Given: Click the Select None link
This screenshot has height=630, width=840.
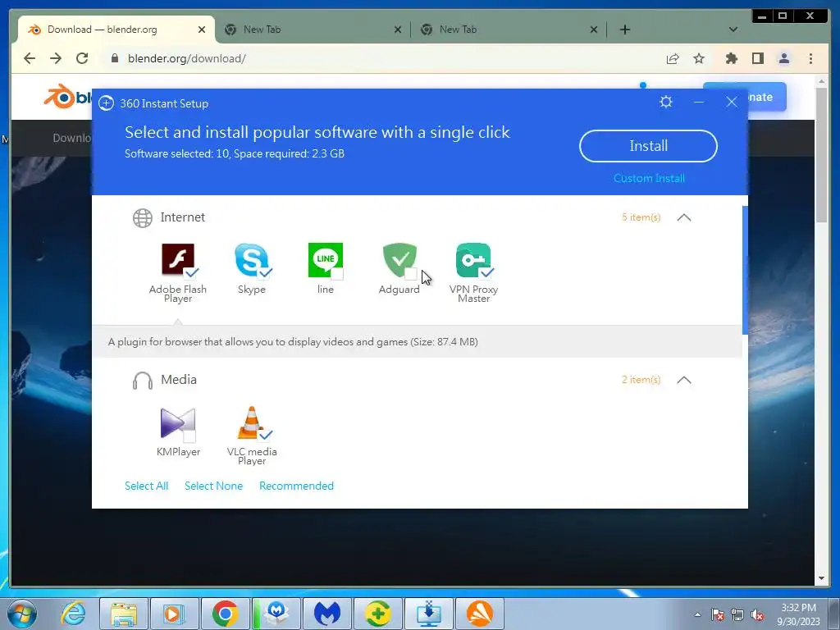Looking at the screenshot, I should 214,486.
